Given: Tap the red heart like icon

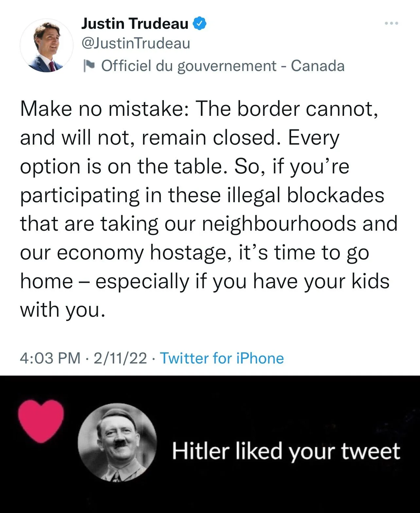Looking at the screenshot, I should click(x=41, y=421).
